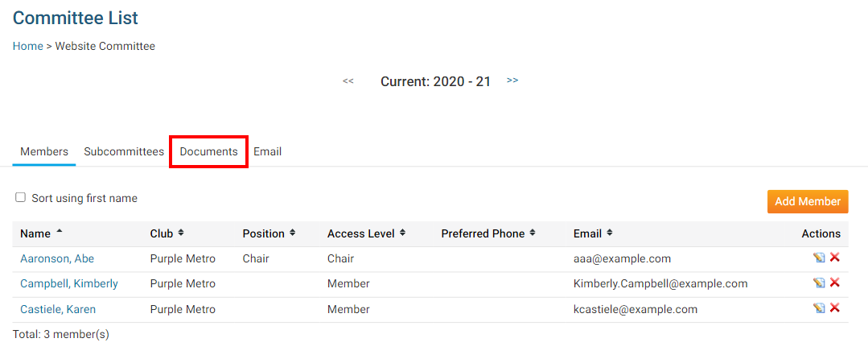This screenshot has height=359, width=868.
Task: Delete Abe Aaronson from committee
Action: click(835, 258)
